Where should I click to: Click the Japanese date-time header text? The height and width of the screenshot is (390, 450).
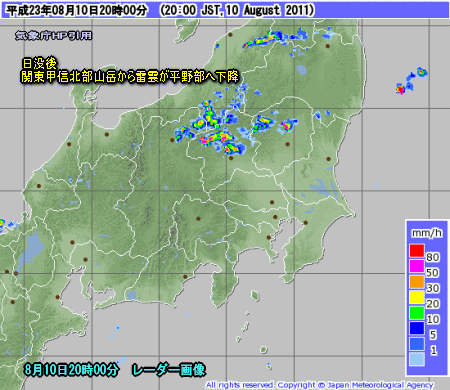click(77, 10)
